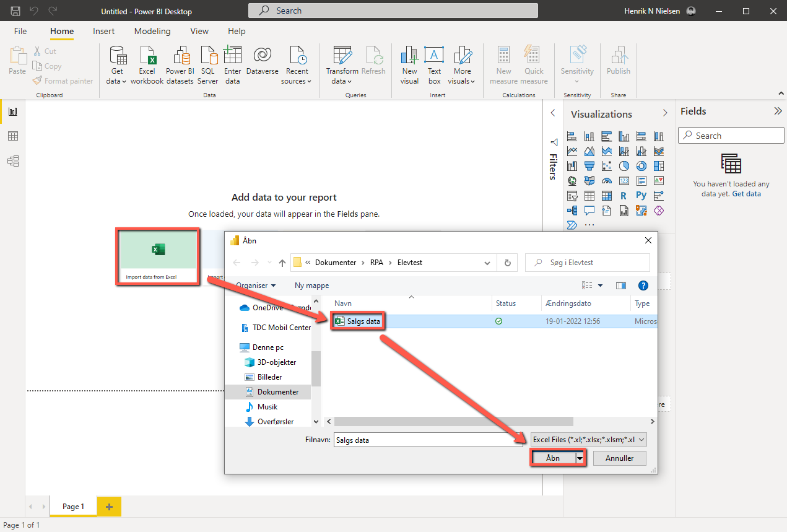Select Dokumenter in the folder tree

[x=278, y=392]
